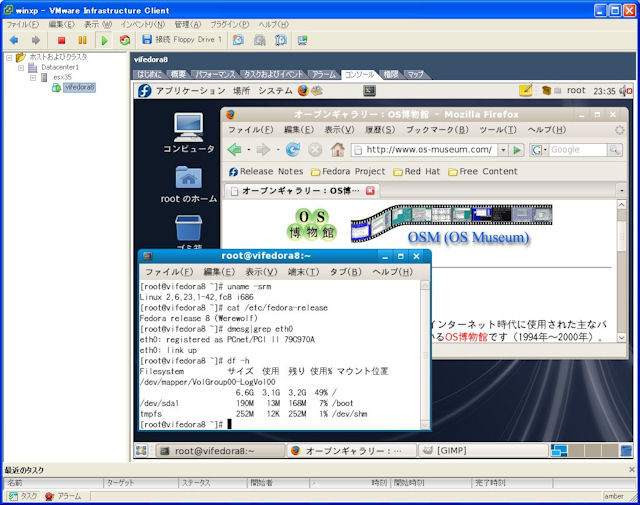Click the Fedora logo in GNOME panel
Image resolution: width=640 pixels, height=505 pixels.
pyautogui.click(x=144, y=91)
